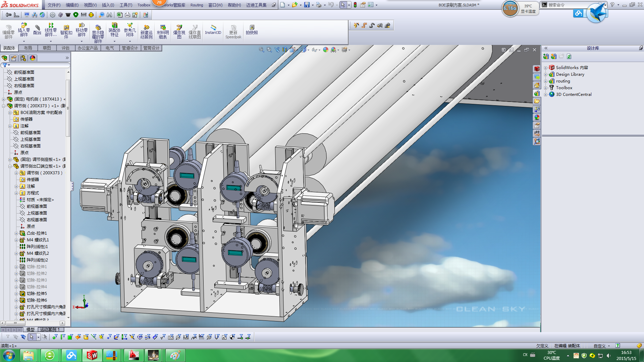Click the Save icon in the top toolbar
Image resolution: width=644 pixels, height=362 pixels.
tap(307, 5)
